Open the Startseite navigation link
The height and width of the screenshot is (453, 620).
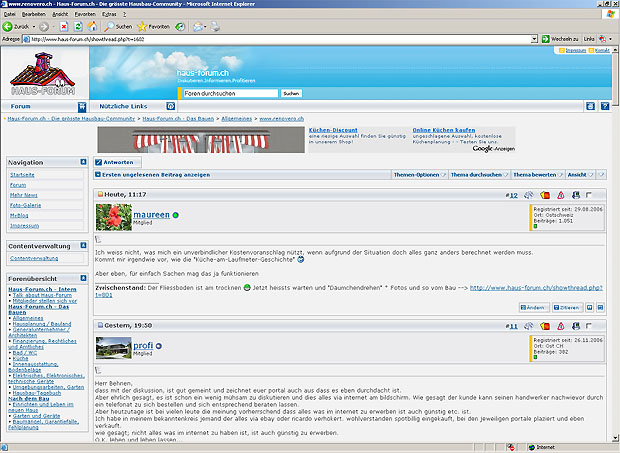(23, 175)
